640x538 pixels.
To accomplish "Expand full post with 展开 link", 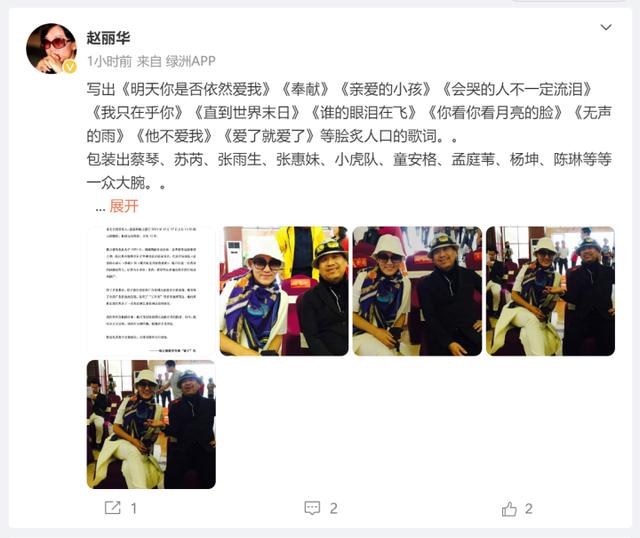I will [x=124, y=206].
